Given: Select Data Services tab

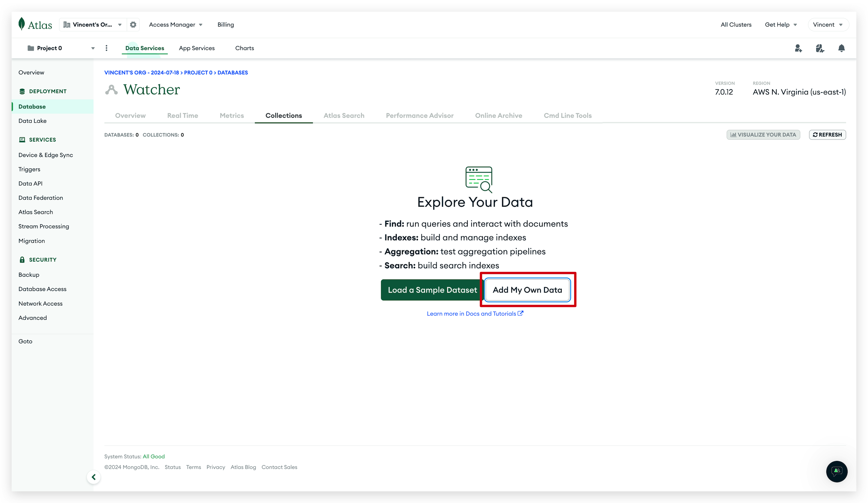Looking at the screenshot, I should (x=145, y=48).
